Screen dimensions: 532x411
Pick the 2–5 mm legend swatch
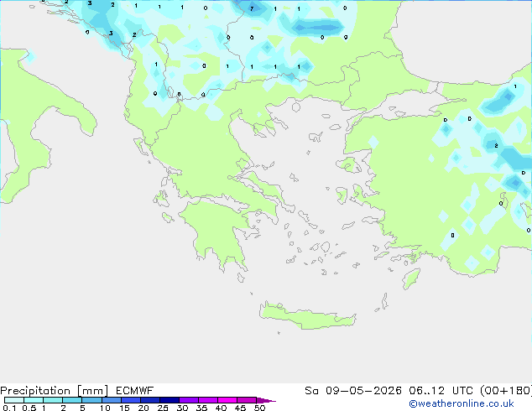click(72, 400)
